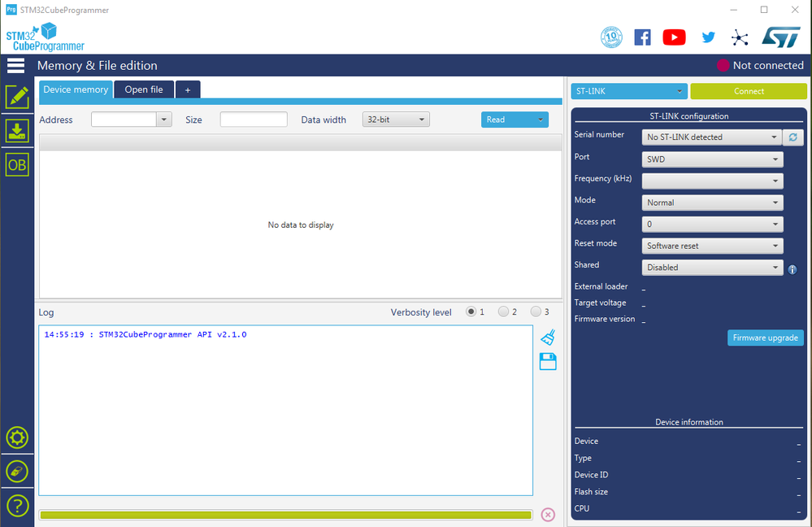Open the Frequency (kHz) dropdown

712,181
